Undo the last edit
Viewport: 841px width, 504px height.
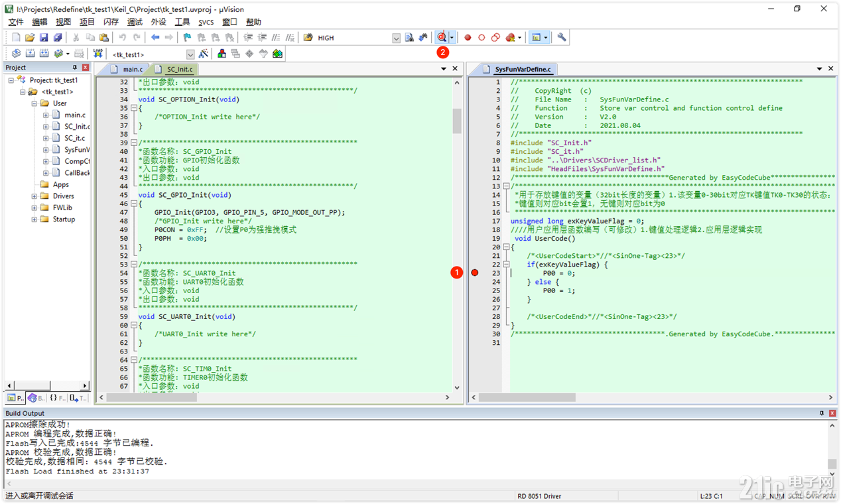(122, 38)
